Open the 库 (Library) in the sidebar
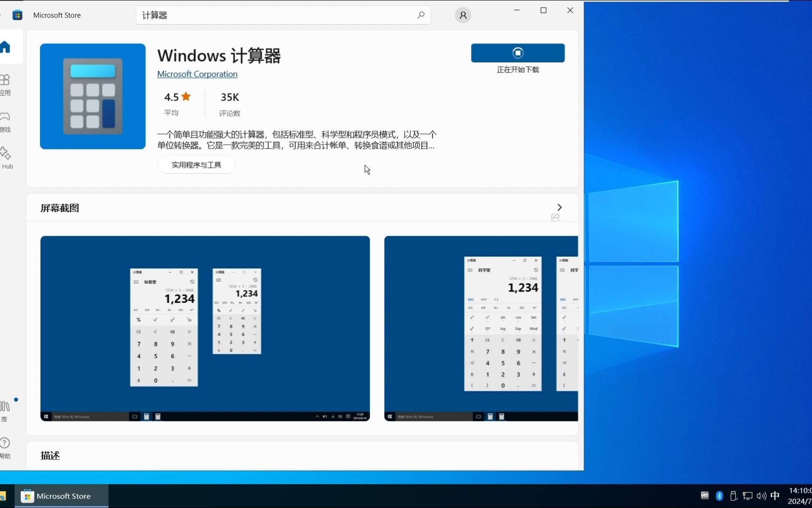Screen dimensions: 812x508 (5, 411)
